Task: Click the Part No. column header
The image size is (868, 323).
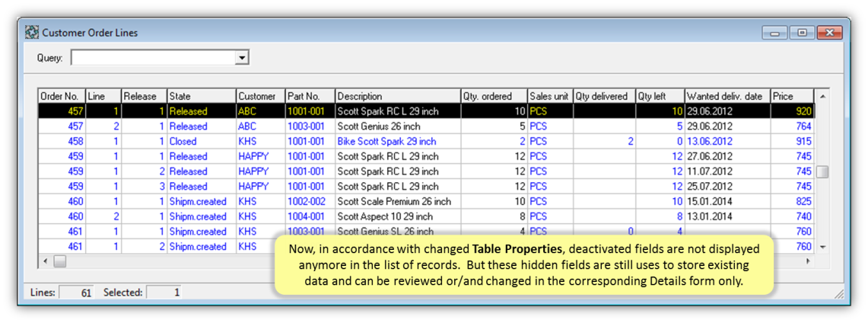Action: click(309, 97)
